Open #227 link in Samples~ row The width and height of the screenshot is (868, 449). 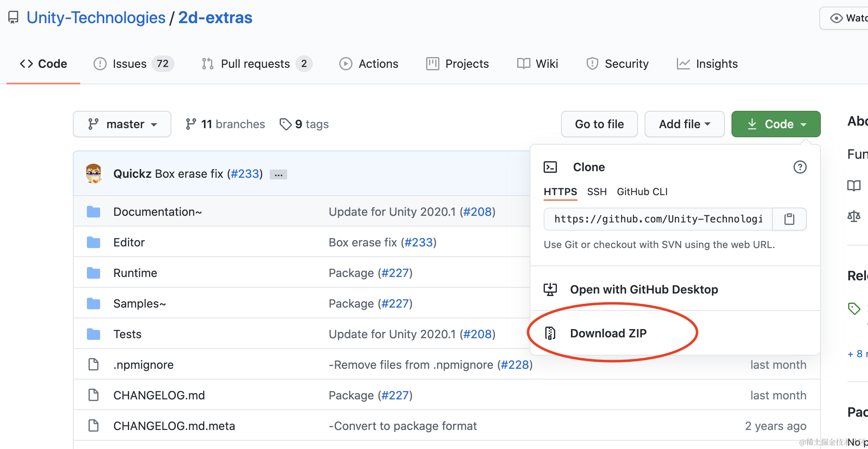tap(395, 303)
